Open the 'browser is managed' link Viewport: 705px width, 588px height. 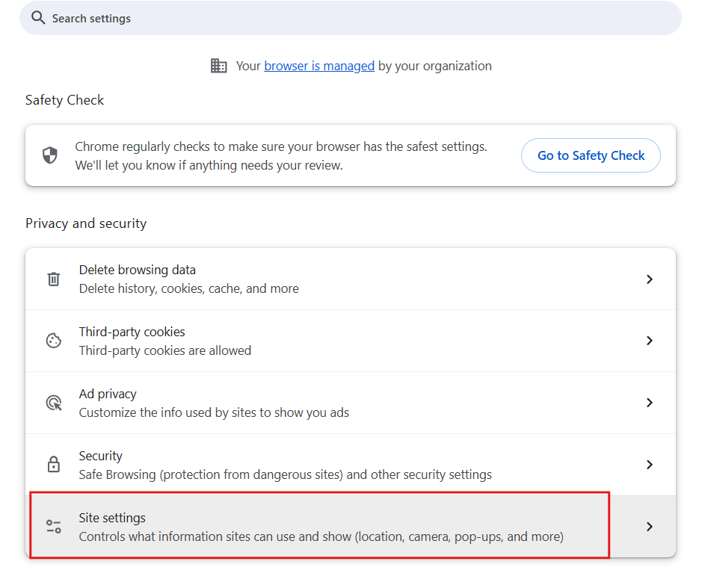point(319,66)
